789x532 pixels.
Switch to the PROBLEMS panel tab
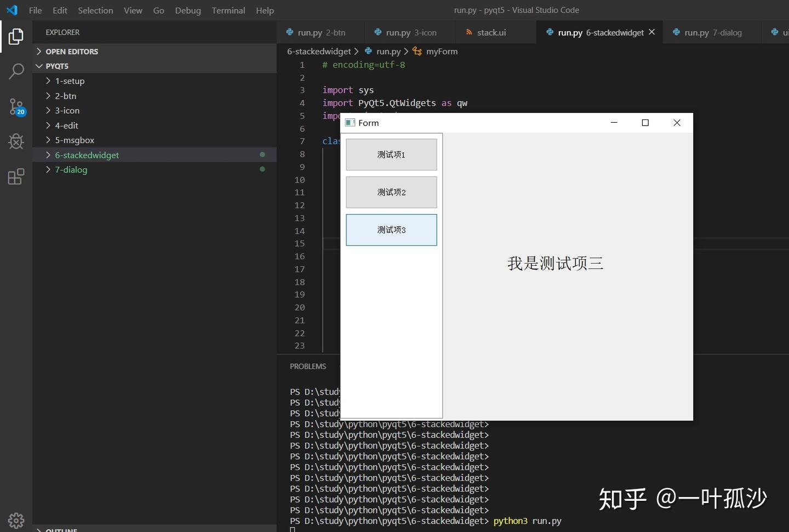point(308,366)
